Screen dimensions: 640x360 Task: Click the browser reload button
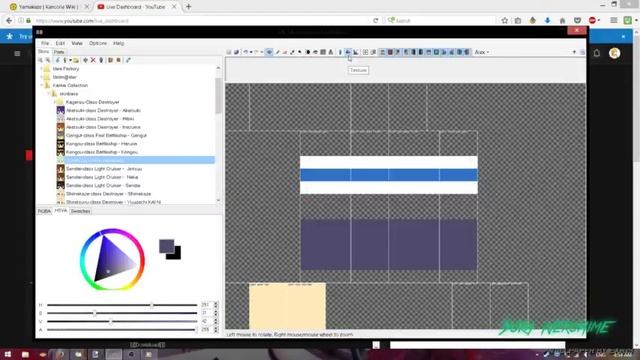coord(376,20)
